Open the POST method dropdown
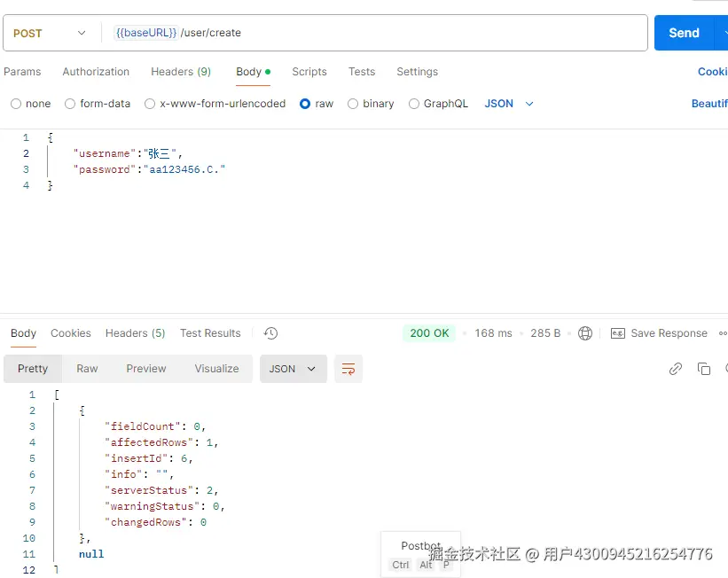This screenshot has height=578, width=728. (50, 33)
